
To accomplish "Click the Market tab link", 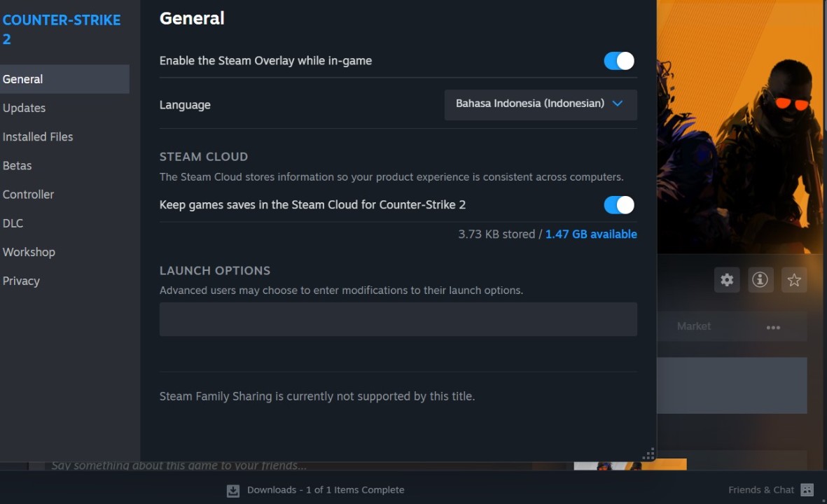I will coord(693,326).
